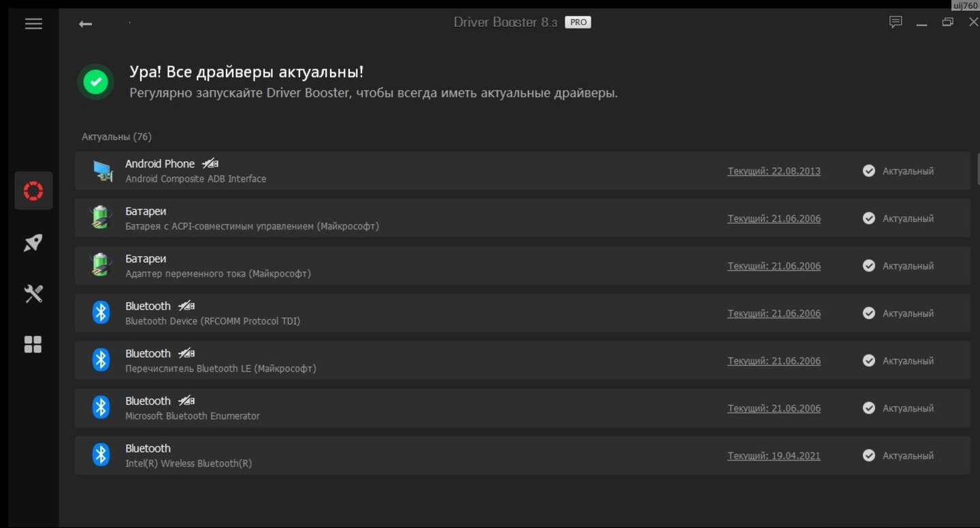Open the feedback chat icon
This screenshot has height=528, width=980.
896,22
